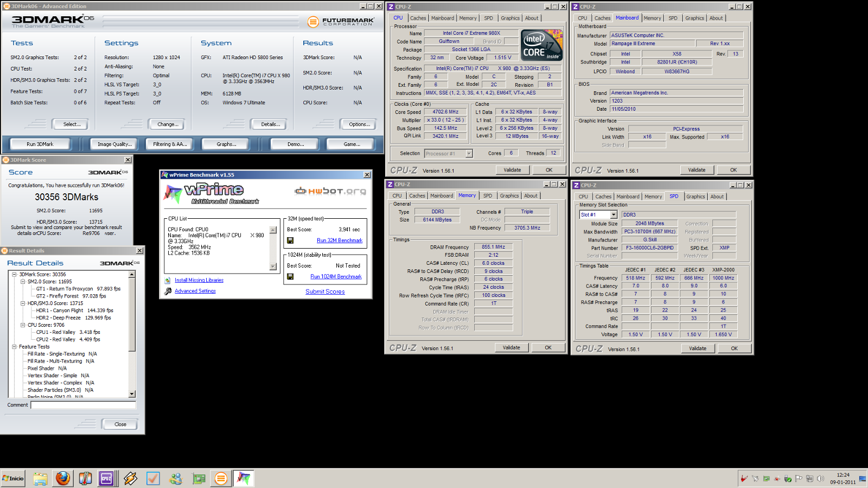Open the Processor #1 selection dropdown
Viewport: 868px width, 488px height.
pos(469,154)
